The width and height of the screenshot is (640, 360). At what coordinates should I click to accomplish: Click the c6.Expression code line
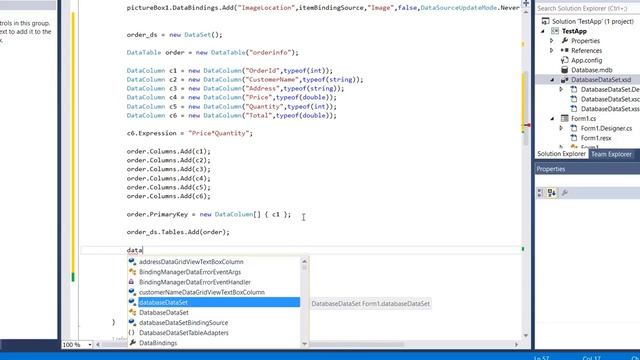coord(190,133)
